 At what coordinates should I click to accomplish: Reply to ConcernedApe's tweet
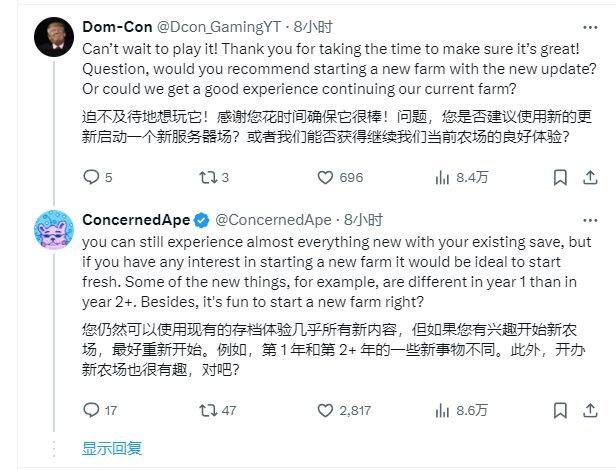(92, 410)
